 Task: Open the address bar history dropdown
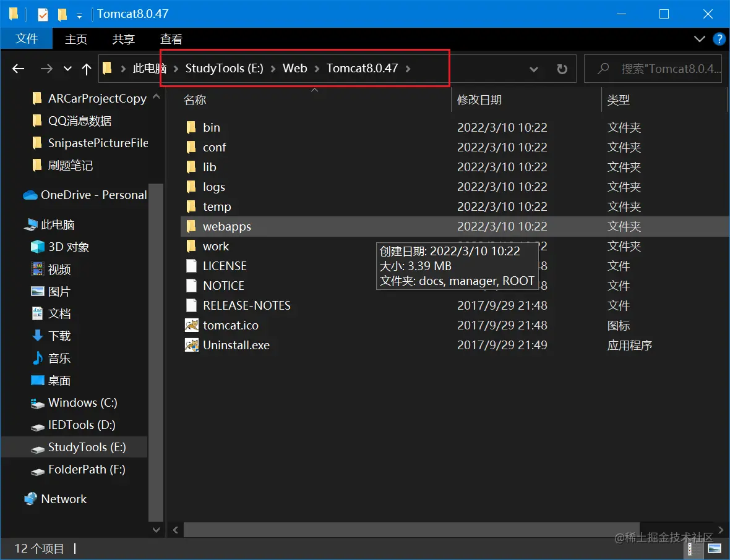point(534,69)
